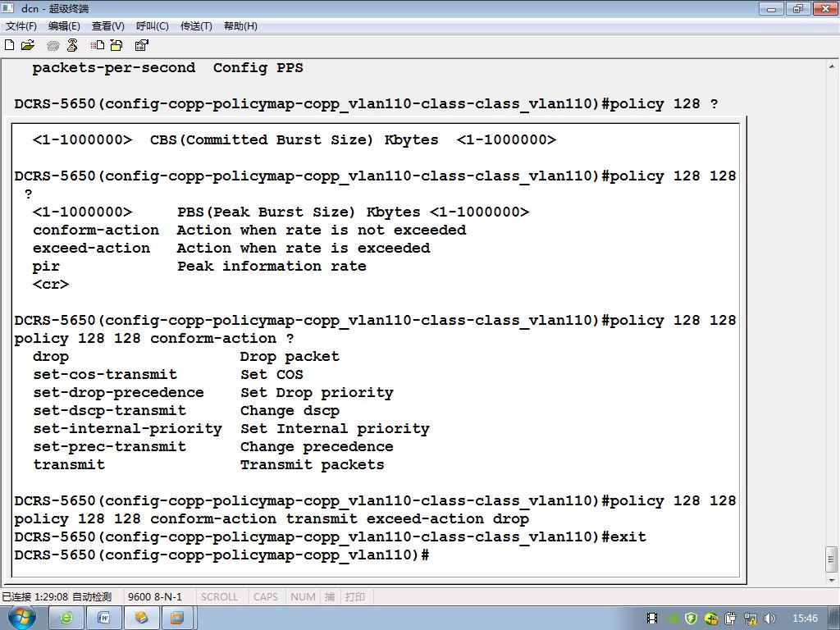Click the <cr> option line
The image size is (840, 630).
(x=50, y=285)
